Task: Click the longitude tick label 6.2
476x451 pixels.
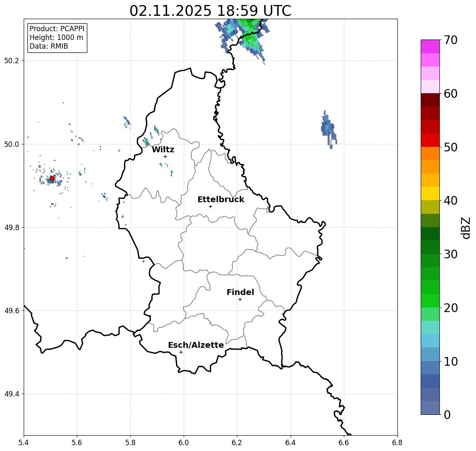Action: (237, 443)
